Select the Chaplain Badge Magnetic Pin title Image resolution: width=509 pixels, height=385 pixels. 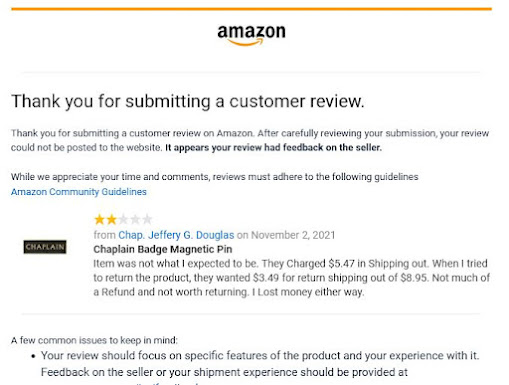[163, 249]
